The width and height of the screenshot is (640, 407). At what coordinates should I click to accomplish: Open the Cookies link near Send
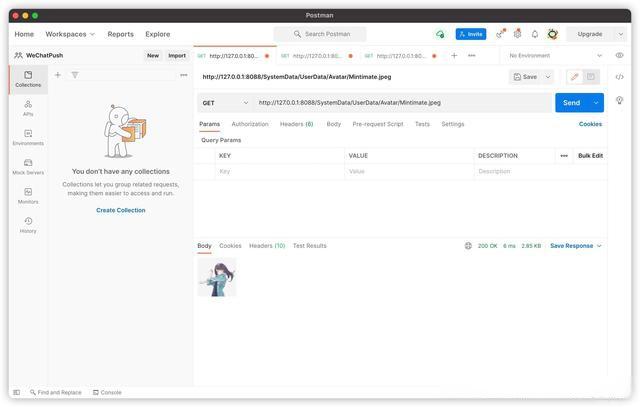(590, 124)
